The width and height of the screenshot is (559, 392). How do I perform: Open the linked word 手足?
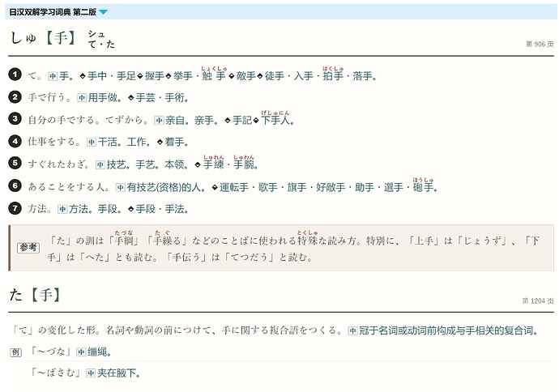(126, 76)
